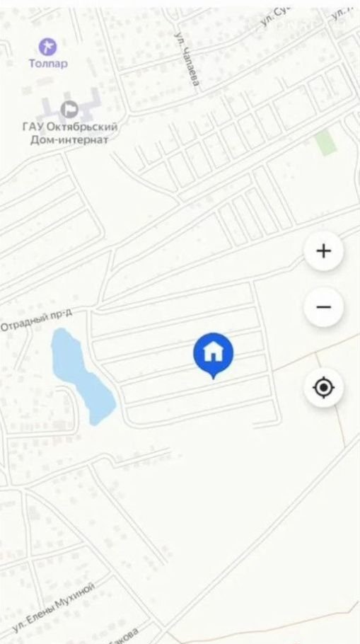Tap the cut-off ул. Су street label

[274, 17]
